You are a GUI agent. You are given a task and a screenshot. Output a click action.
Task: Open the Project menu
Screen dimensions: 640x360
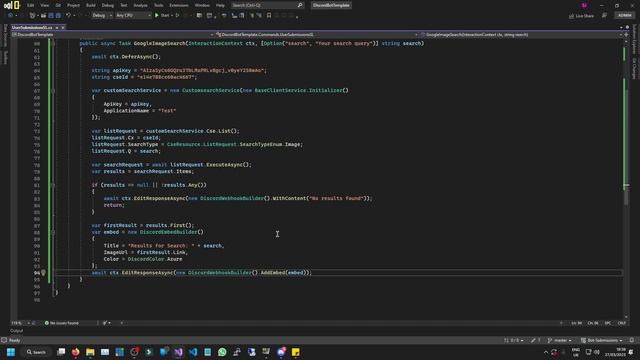point(73,5)
